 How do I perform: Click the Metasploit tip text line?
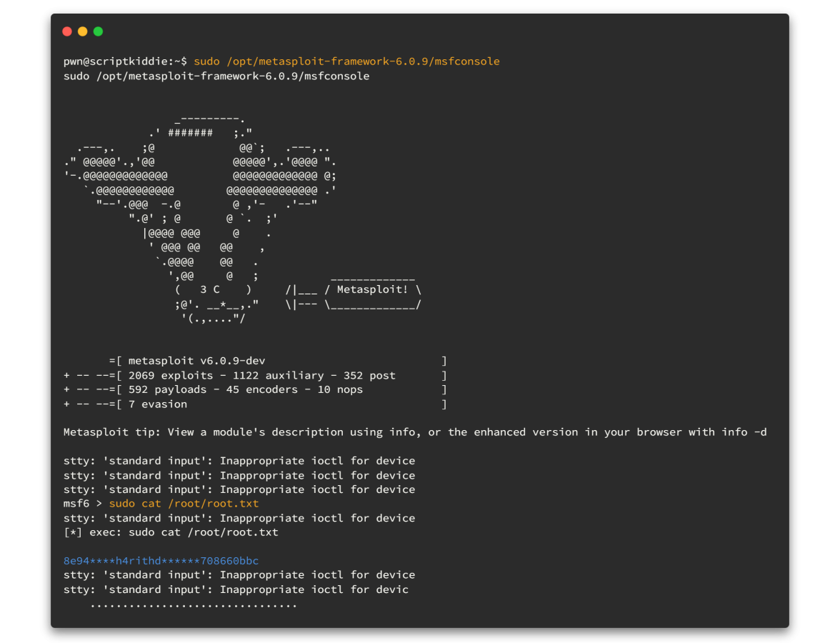415,432
